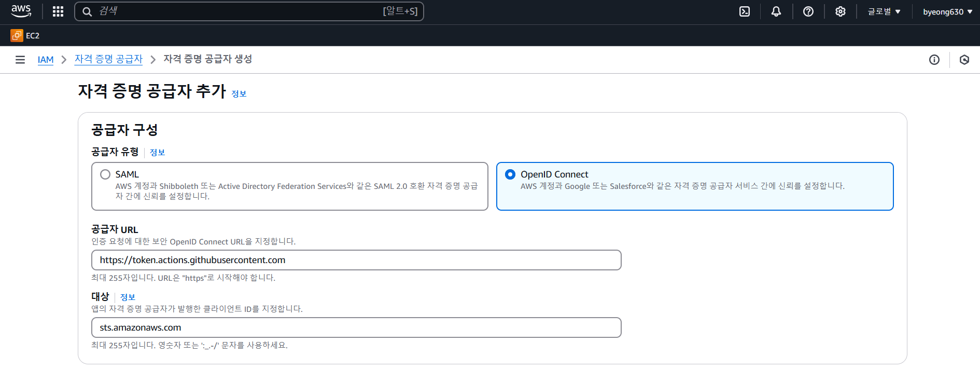Launch the CloudShell terminal icon
The image size is (980, 369).
(x=745, y=11)
